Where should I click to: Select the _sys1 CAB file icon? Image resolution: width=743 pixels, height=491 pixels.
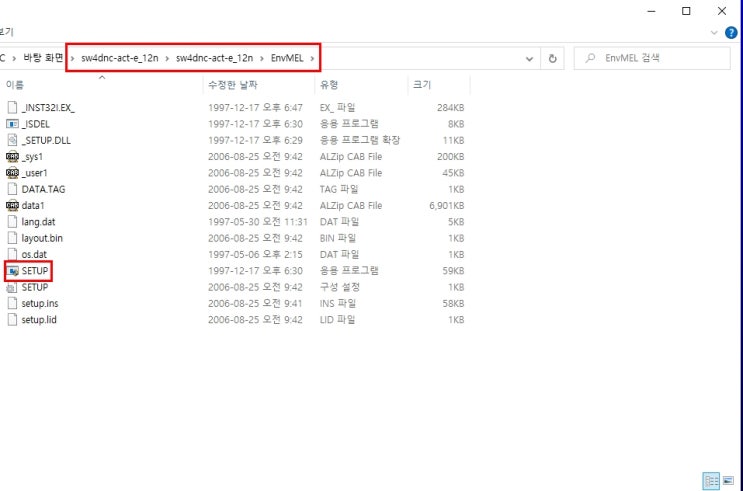pos(12,156)
